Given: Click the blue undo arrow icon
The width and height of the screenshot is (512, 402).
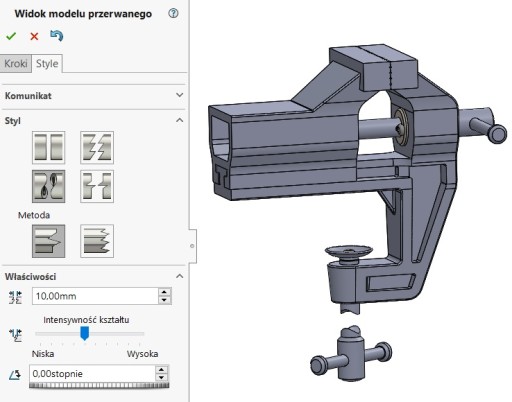Looking at the screenshot, I should click(x=57, y=35).
